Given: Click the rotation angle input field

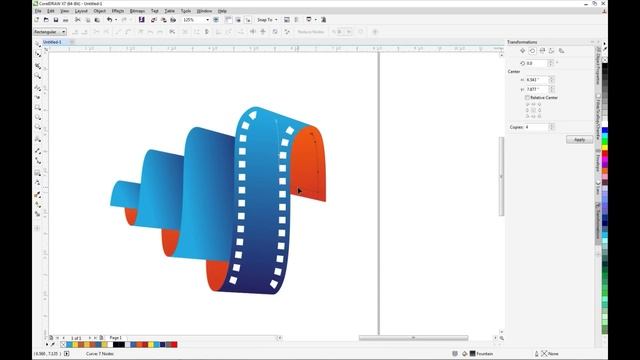Looking at the screenshot, I should 536,63.
